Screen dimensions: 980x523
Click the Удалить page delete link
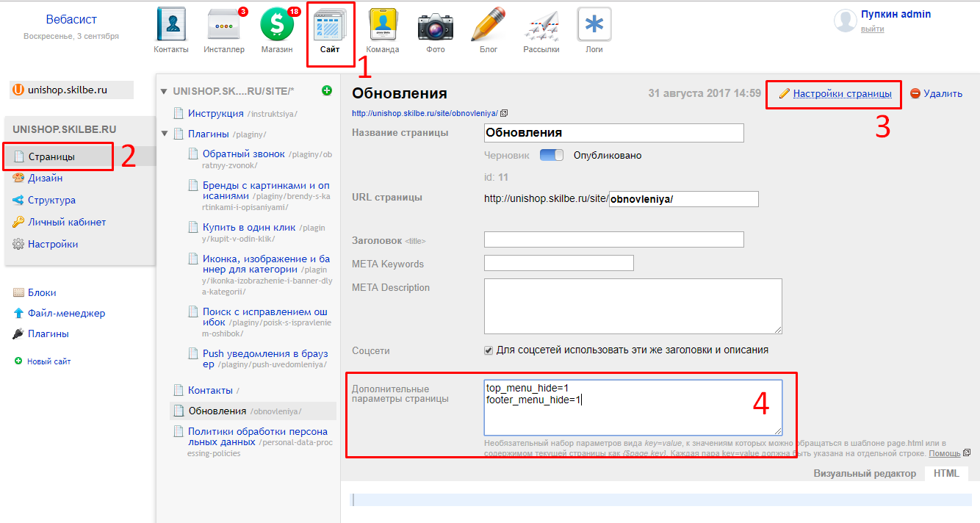click(942, 94)
